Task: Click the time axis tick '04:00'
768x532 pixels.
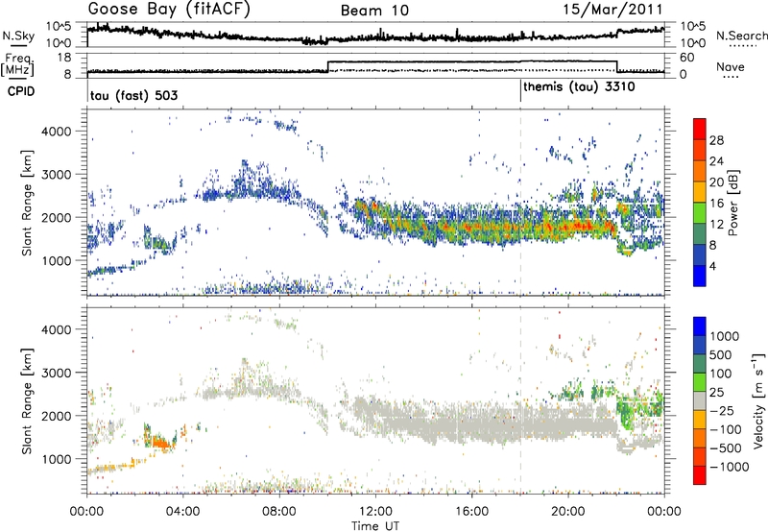Action: [x=183, y=512]
